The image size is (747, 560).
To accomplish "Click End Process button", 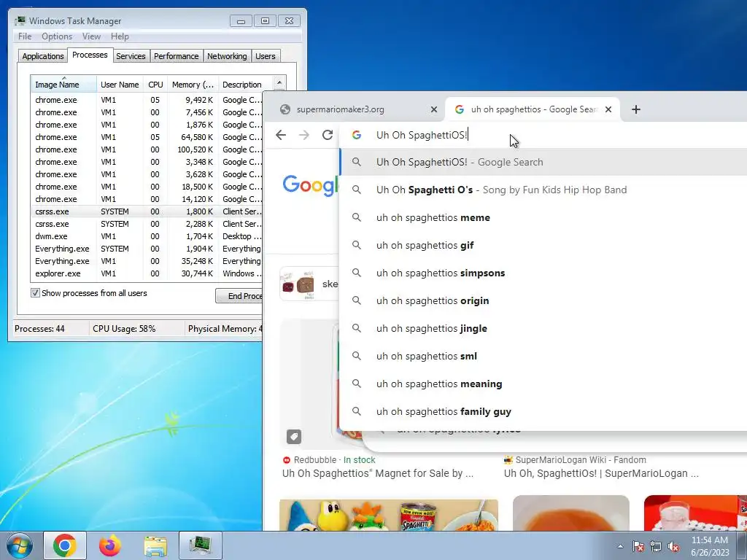I will (239, 296).
